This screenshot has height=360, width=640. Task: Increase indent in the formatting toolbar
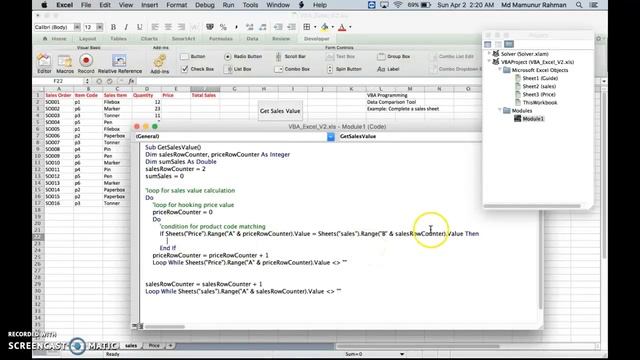coord(291,27)
